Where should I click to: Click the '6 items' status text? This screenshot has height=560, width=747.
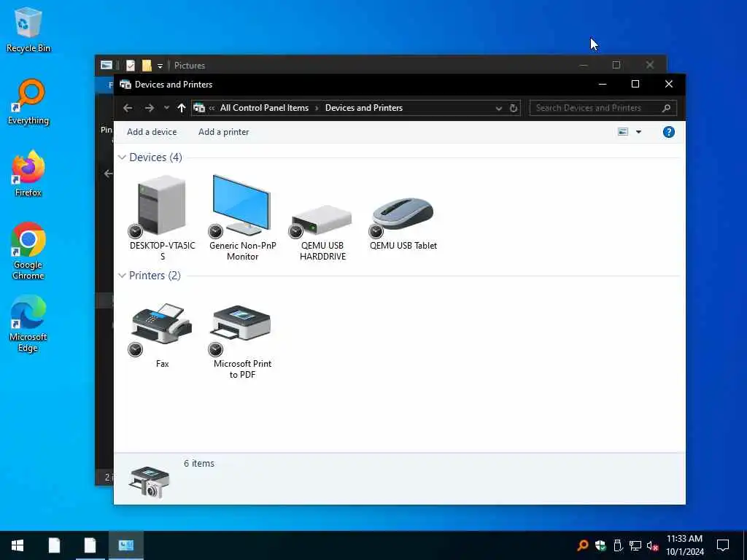[x=199, y=463]
